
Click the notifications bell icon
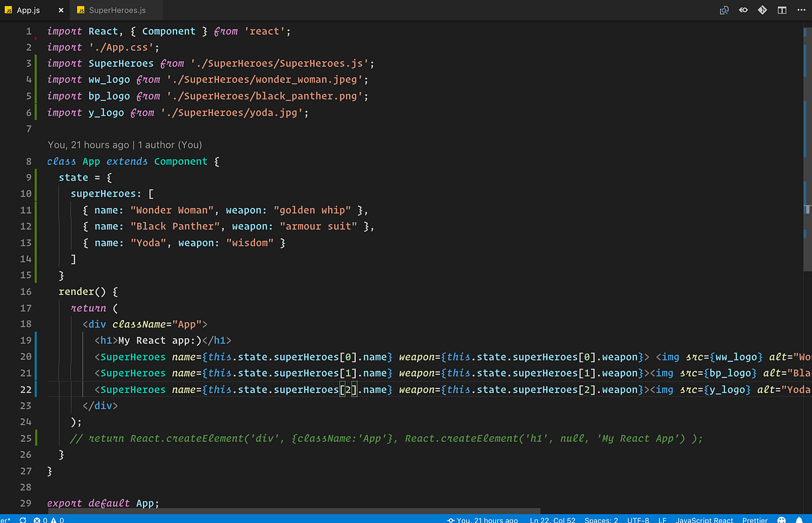(800, 520)
